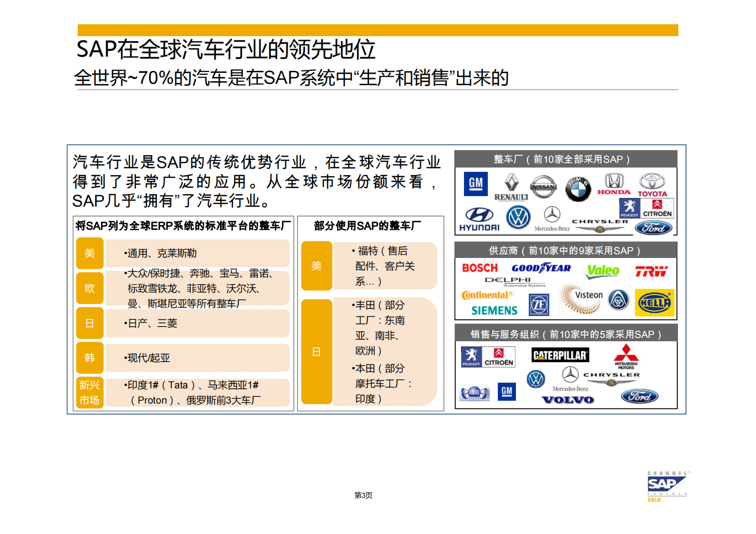Viewport: 756px width, 534px height.
Task: Click the Hyundai logo
Action: pyautogui.click(x=479, y=219)
